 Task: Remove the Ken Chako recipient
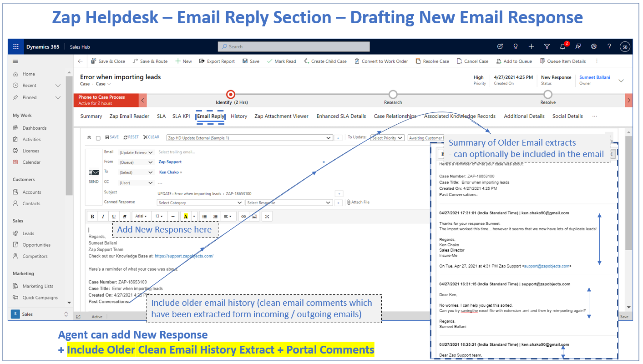[x=181, y=172]
